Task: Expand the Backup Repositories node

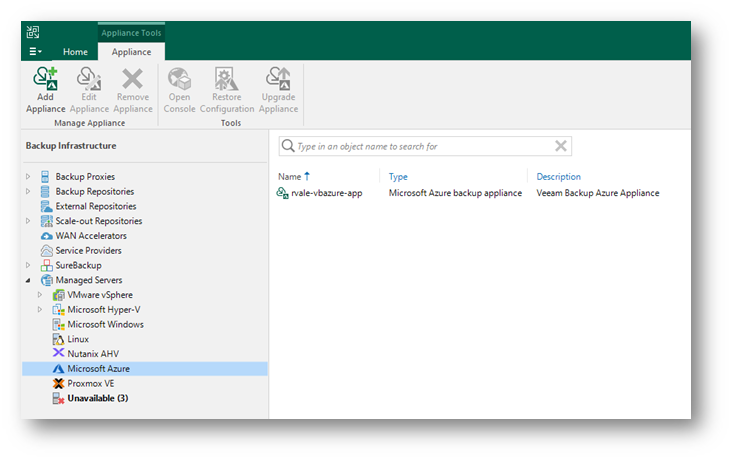Action: tap(28, 192)
